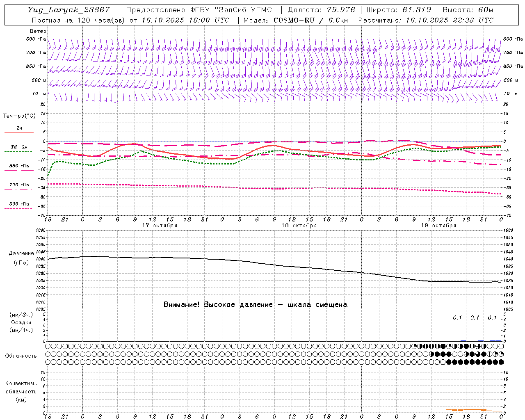Click the red line sample under 2м legend
Screen dimensions: 525x420
pos(19,132)
